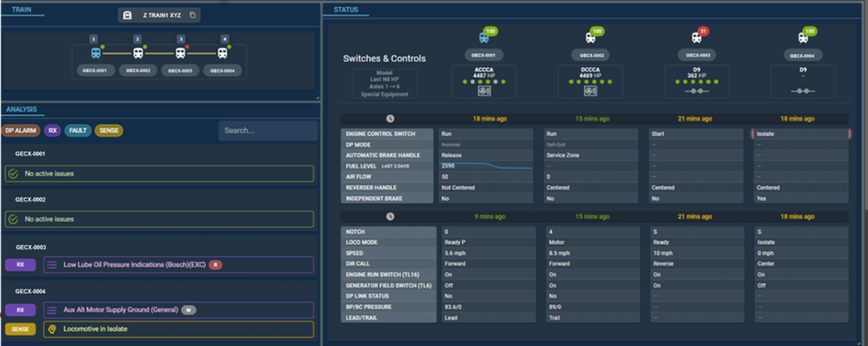The height and width of the screenshot is (346, 868).
Task: Click the Search input field in Analysis
Action: [x=266, y=131]
